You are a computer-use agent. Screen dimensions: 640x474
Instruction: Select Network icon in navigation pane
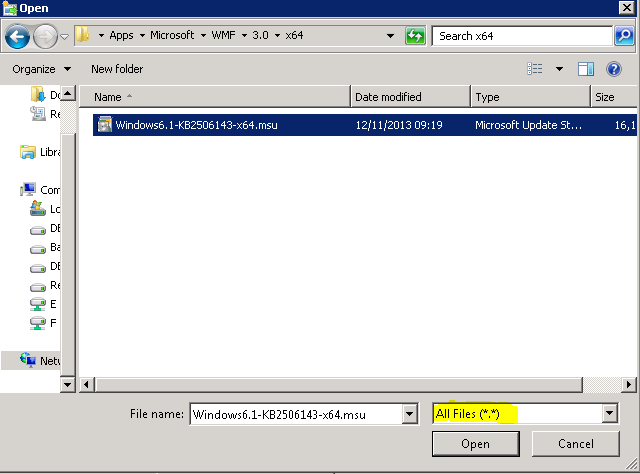28,360
